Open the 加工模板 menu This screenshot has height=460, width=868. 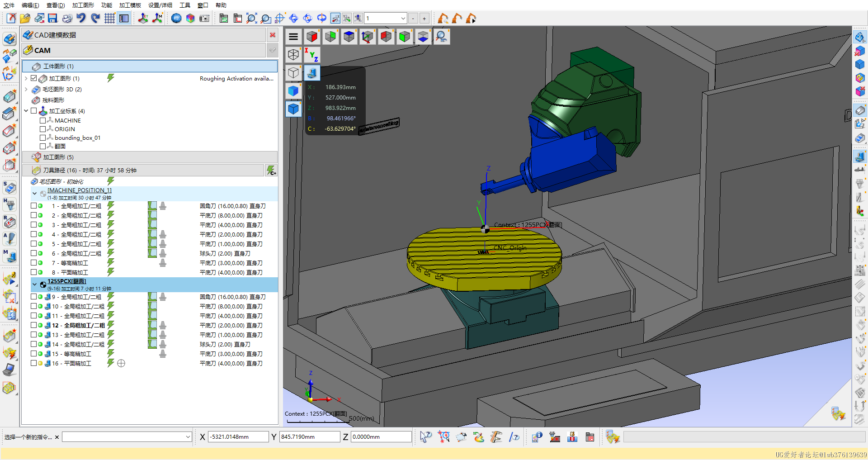[130, 5]
